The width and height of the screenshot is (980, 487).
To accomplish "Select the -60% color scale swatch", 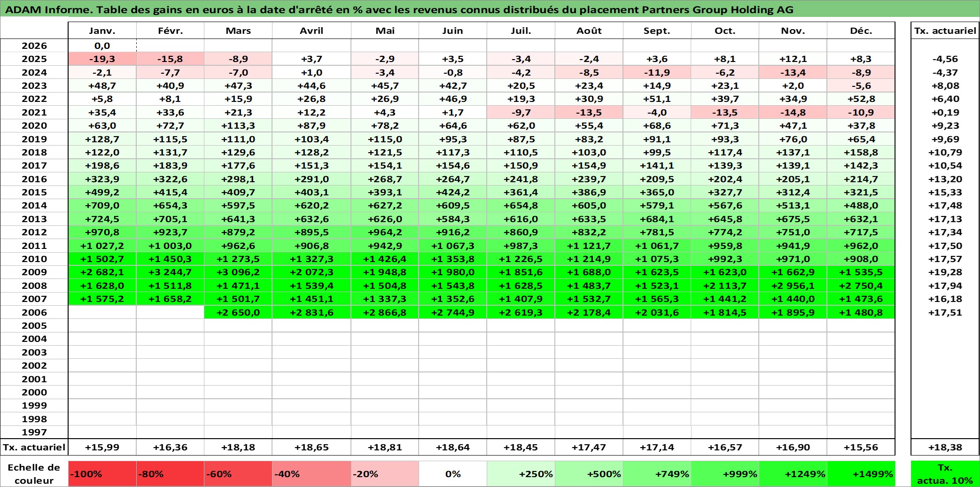I will pos(238,474).
